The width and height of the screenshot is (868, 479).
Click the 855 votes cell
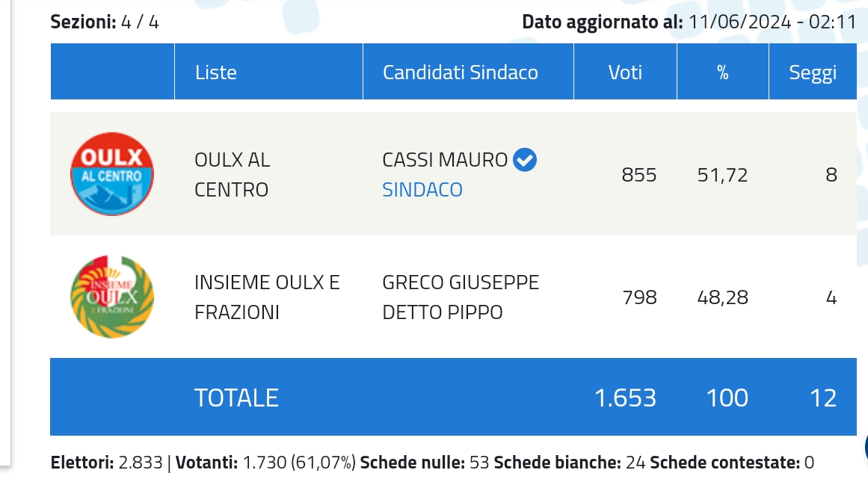639,175
